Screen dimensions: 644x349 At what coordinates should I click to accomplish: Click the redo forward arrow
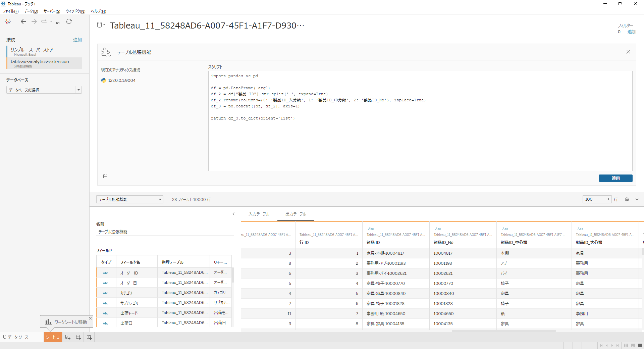point(34,21)
